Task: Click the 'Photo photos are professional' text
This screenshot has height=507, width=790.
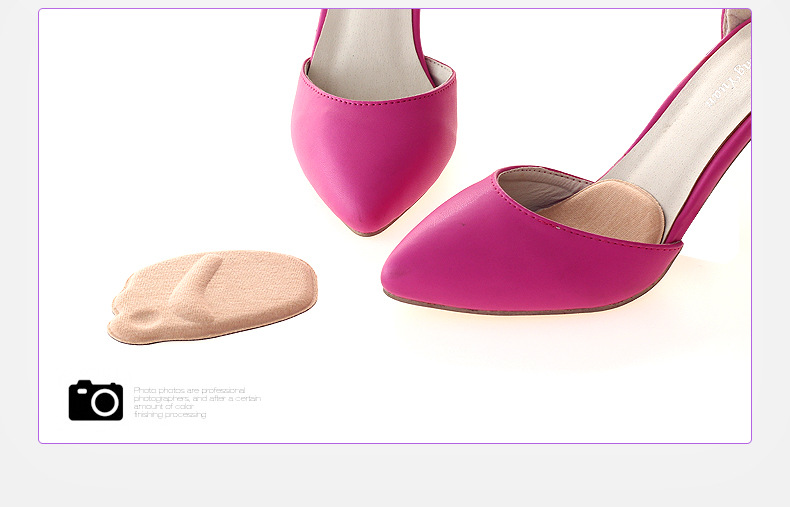Action: [189, 390]
